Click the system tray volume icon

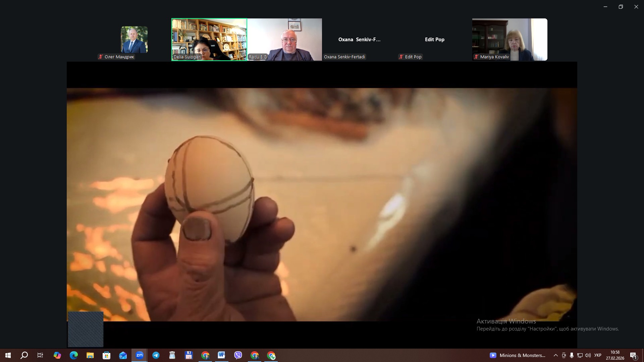point(588,355)
